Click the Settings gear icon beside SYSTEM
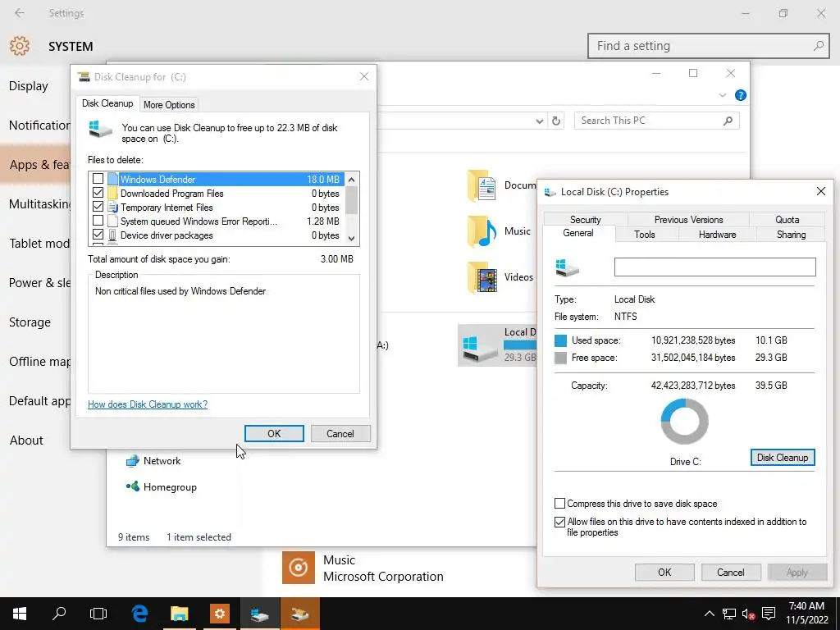 click(x=20, y=46)
